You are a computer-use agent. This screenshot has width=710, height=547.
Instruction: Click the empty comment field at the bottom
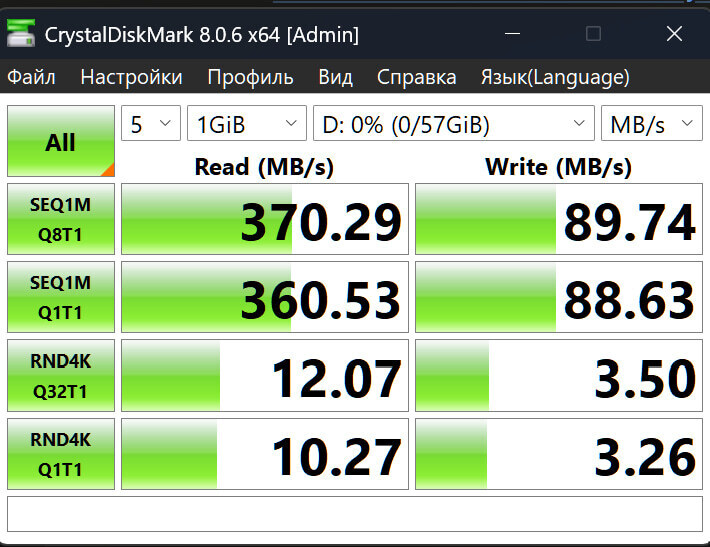[355, 514]
